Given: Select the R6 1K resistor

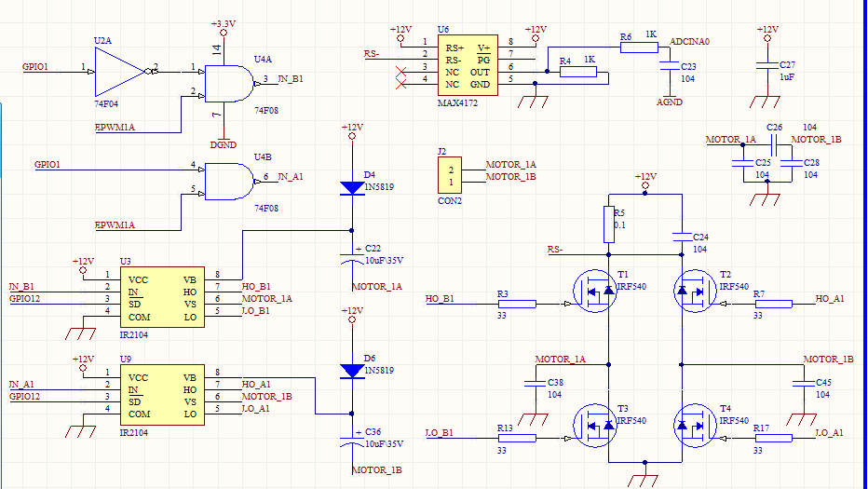Looking at the screenshot, I should (x=639, y=47).
